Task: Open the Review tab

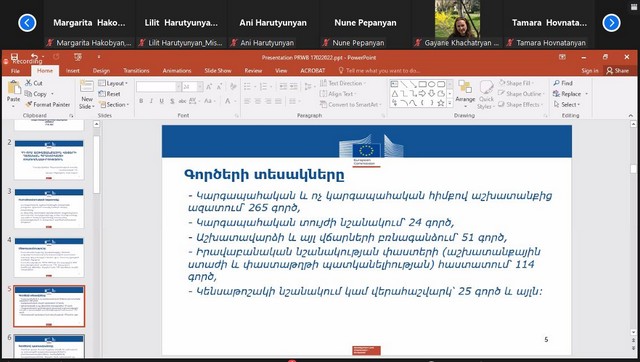Action: tap(253, 71)
